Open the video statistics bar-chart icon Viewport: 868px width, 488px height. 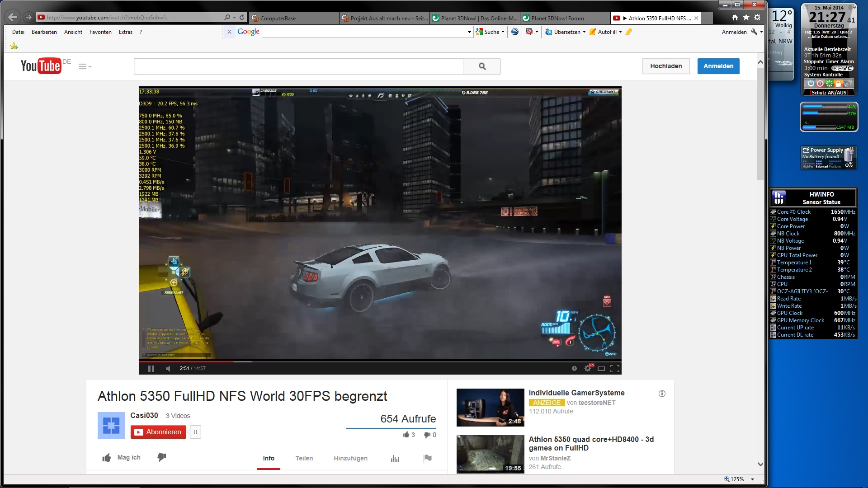click(x=395, y=458)
